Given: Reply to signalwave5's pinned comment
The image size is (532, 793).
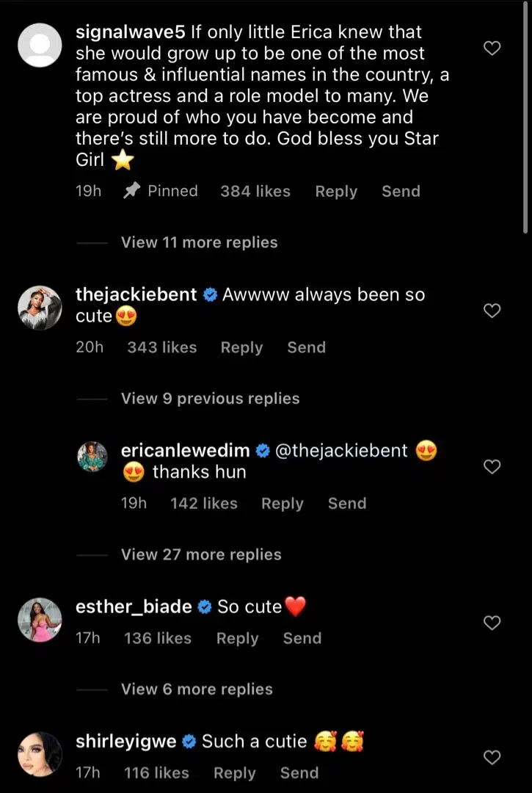Looking at the screenshot, I should (336, 192).
